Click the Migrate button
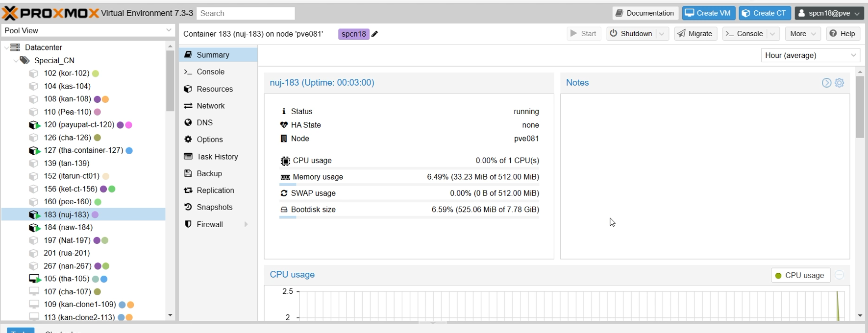This screenshot has width=868, height=333. point(695,34)
